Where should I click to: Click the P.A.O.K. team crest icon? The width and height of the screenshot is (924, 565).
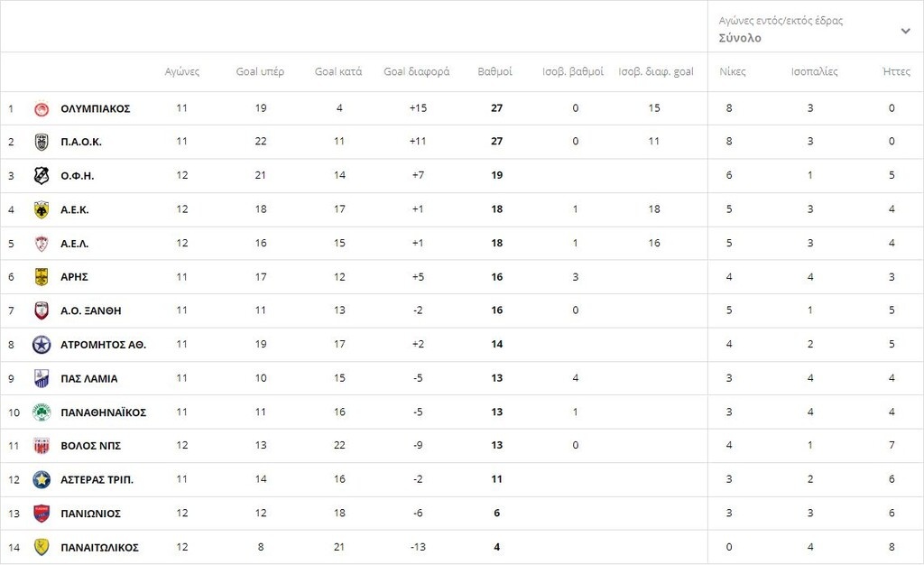(x=42, y=142)
